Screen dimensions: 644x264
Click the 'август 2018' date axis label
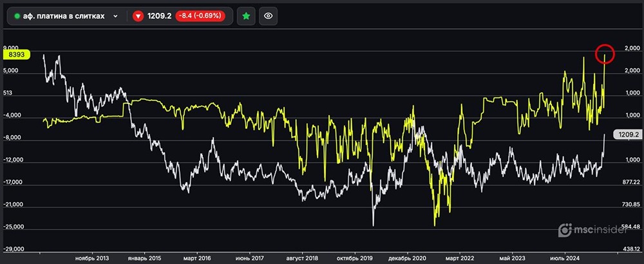click(303, 258)
